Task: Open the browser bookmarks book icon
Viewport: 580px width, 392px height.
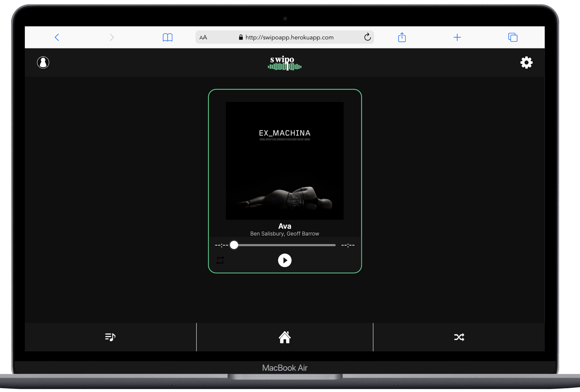Action: tap(168, 37)
